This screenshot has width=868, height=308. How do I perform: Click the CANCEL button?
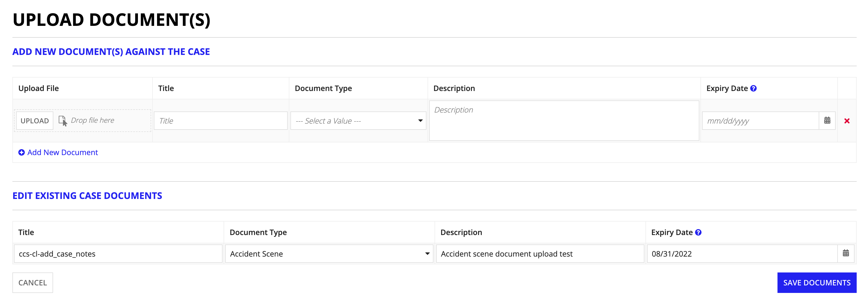(x=33, y=282)
